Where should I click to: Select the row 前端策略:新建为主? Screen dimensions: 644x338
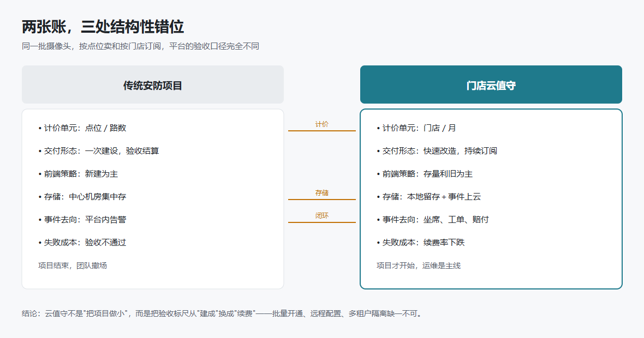pyautogui.click(x=78, y=174)
